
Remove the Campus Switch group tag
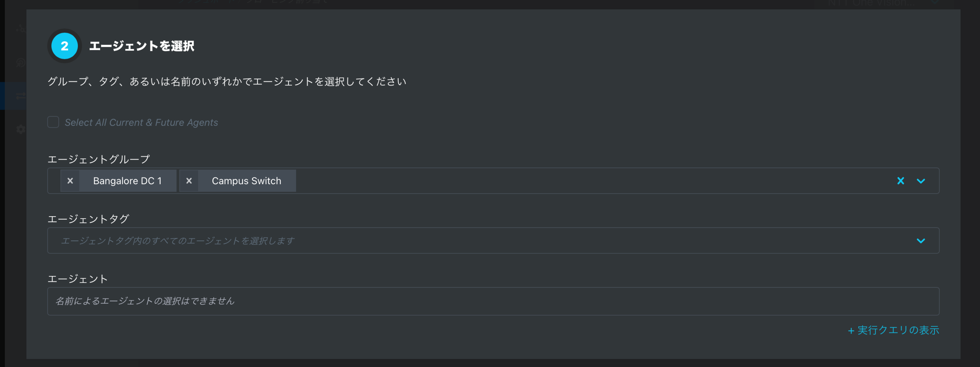189,181
